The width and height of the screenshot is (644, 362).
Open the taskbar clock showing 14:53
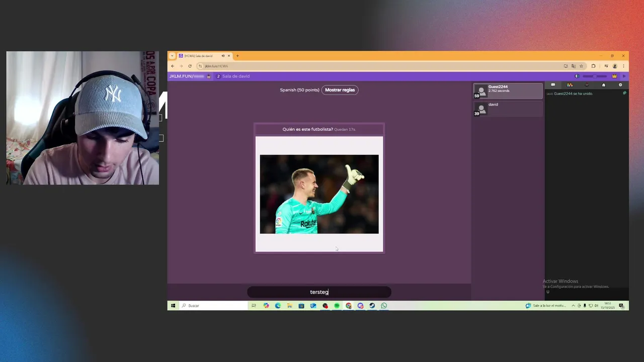[607, 306]
